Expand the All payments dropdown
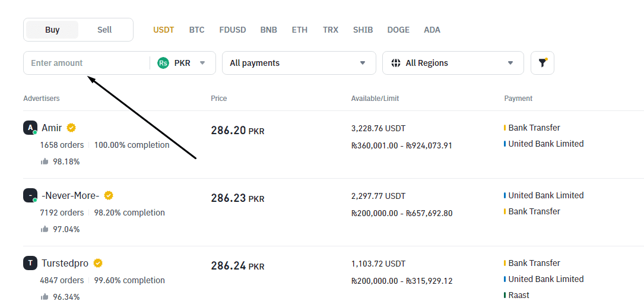This screenshot has width=644, height=301. (x=299, y=63)
